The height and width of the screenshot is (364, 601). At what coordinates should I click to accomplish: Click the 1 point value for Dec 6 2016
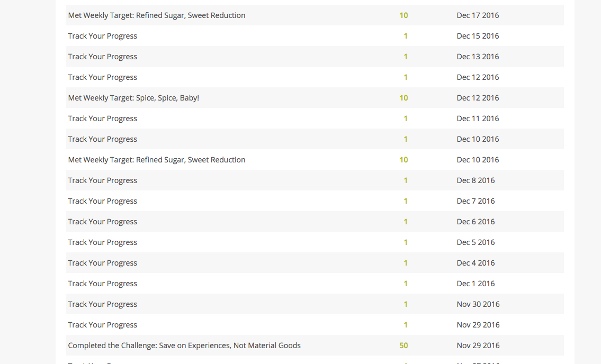coord(406,222)
